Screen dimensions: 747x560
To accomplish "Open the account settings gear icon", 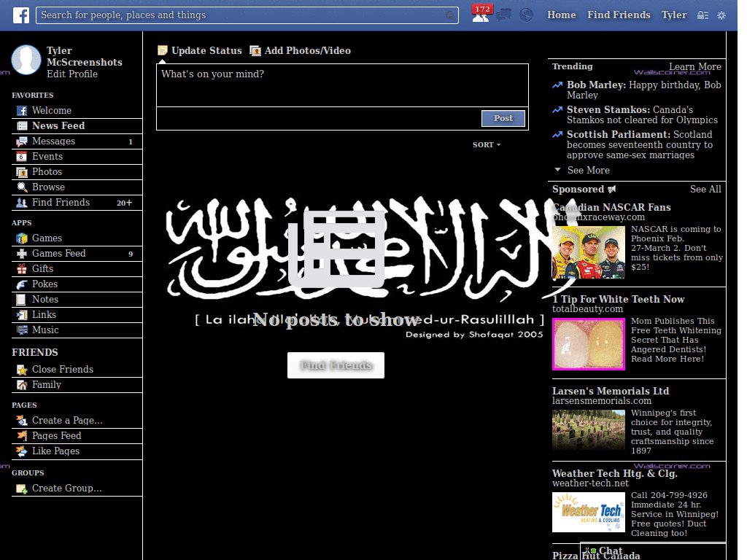I will point(721,15).
